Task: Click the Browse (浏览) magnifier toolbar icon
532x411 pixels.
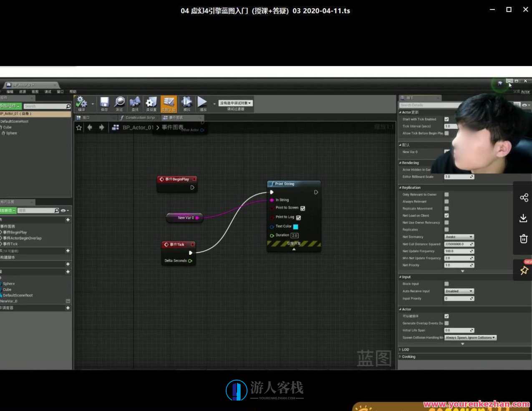Action: tap(120, 103)
